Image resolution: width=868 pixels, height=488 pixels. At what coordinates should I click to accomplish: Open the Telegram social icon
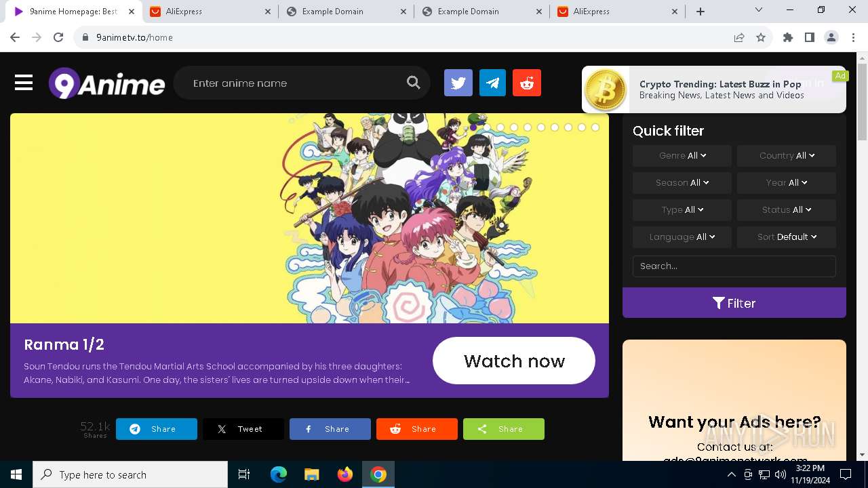(x=493, y=83)
